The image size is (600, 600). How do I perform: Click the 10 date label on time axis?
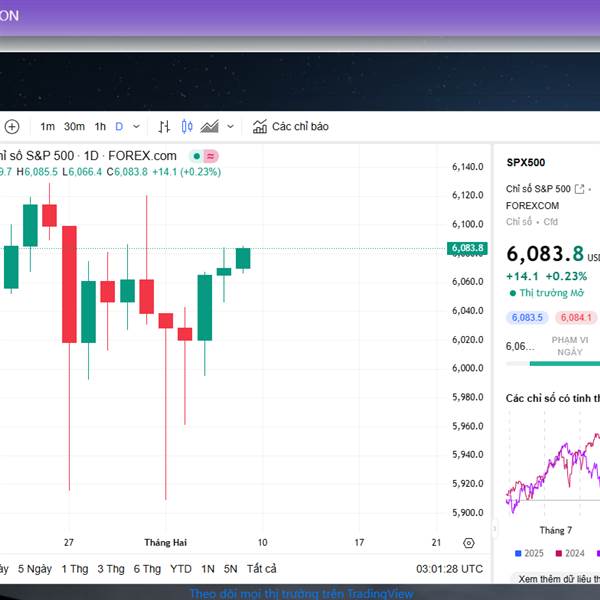pyautogui.click(x=262, y=543)
